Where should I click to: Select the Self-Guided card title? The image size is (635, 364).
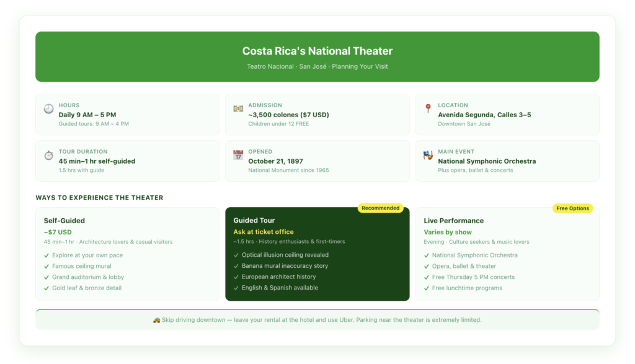(64, 221)
